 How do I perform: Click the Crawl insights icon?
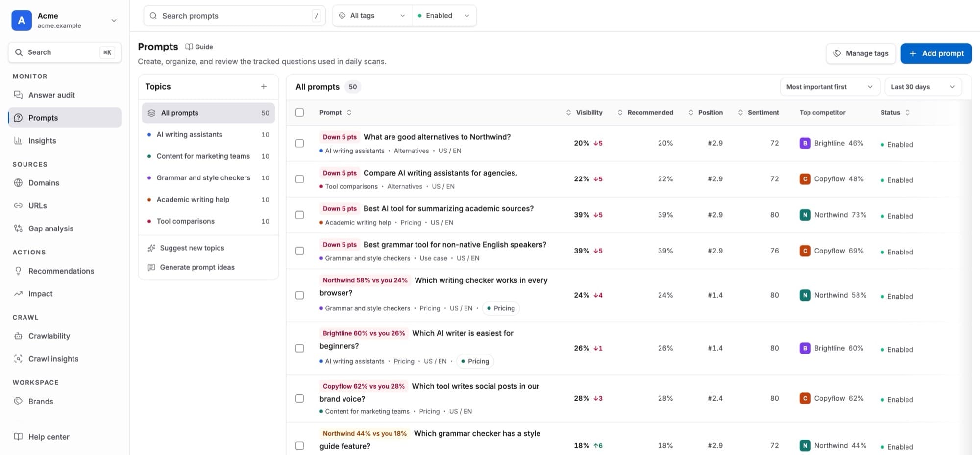click(18, 359)
